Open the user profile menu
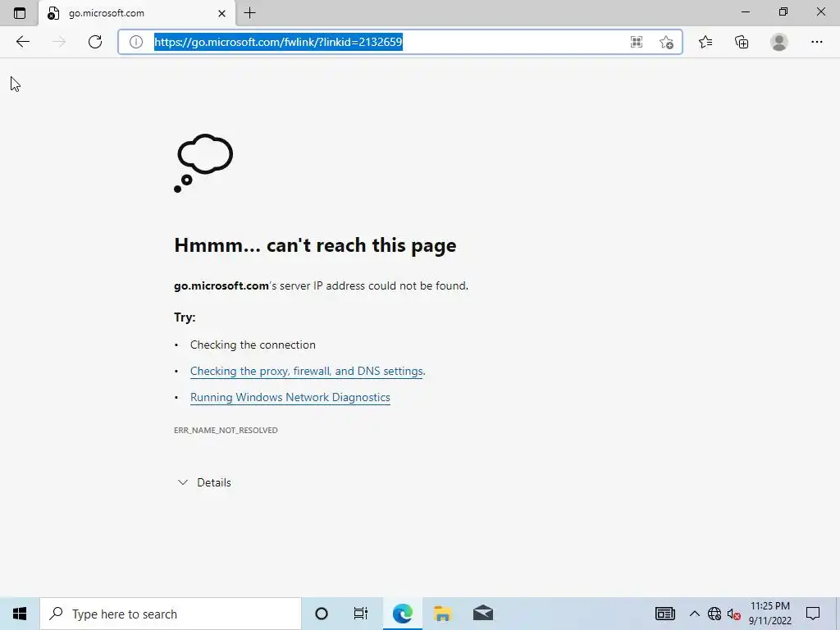Viewport: 840px width, 630px height. pyautogui.click(x=779, y=42)
